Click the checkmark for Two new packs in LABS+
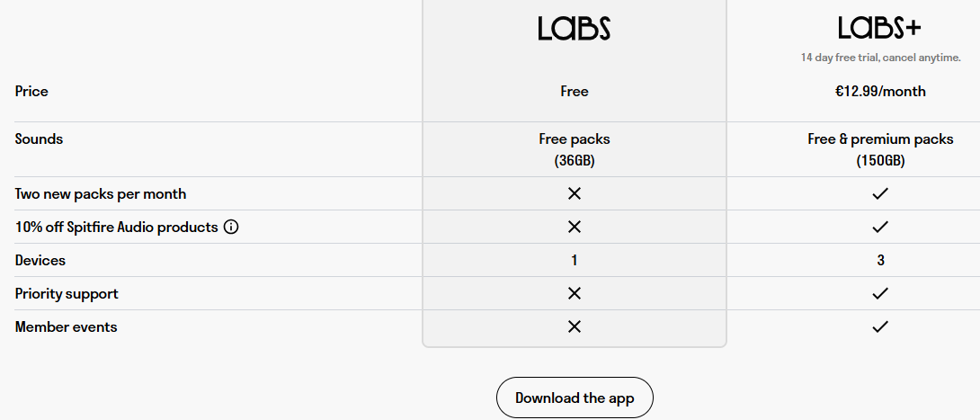Viewport: 980px width, 420px height. tap(880, 193)
